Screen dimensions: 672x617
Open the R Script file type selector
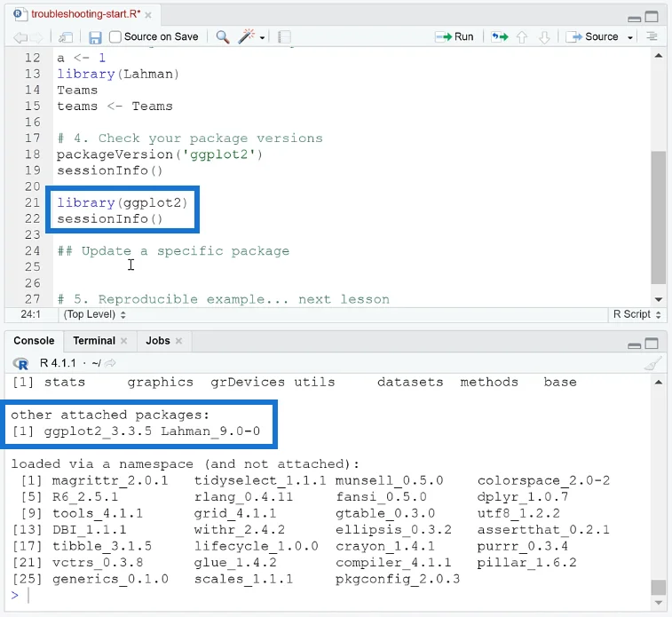tap(636, 314)
